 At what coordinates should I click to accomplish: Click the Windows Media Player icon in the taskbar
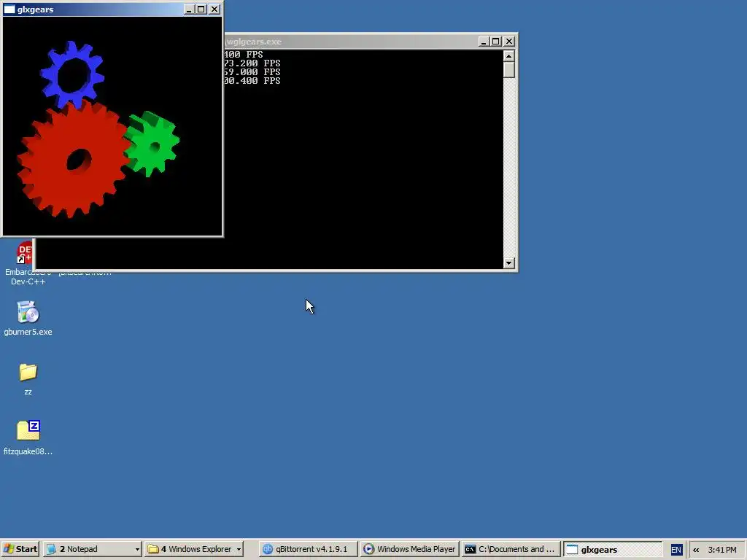point(368,549)
